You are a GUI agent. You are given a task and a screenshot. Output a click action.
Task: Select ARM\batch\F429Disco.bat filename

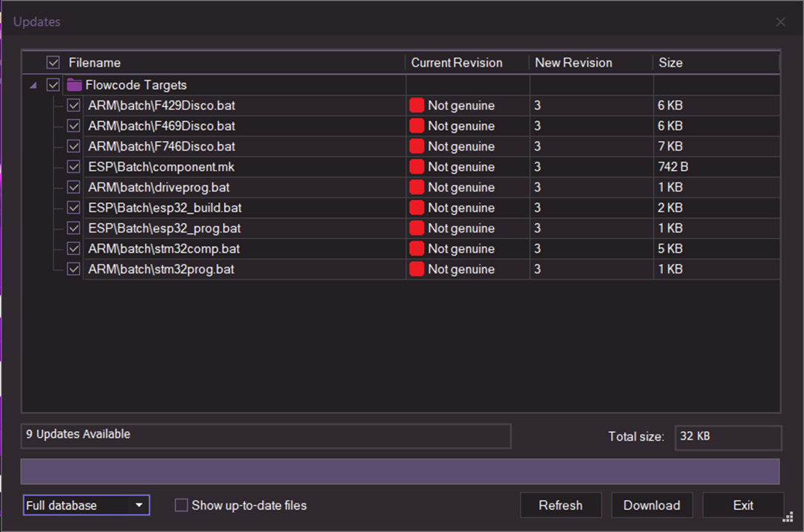[162, 106]
